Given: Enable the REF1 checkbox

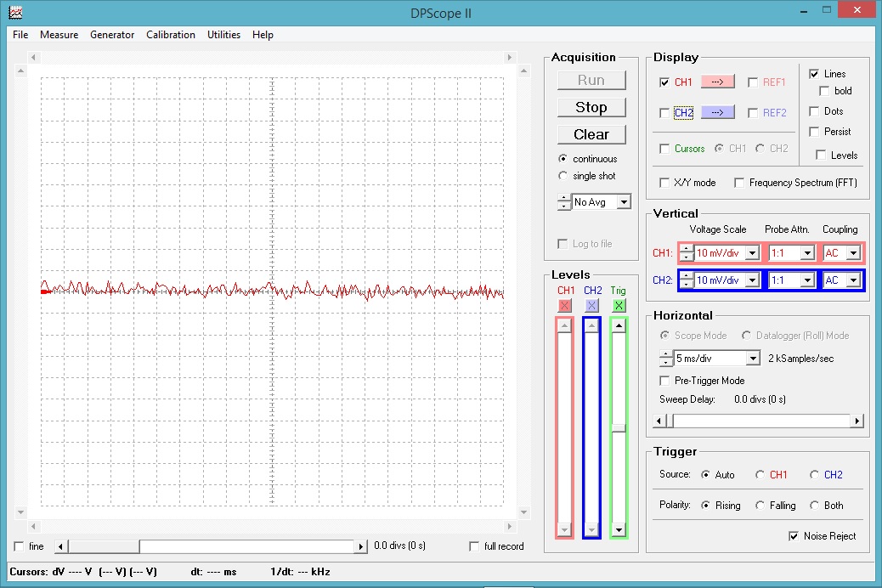Looking at the screenshot, I should 753,82.
